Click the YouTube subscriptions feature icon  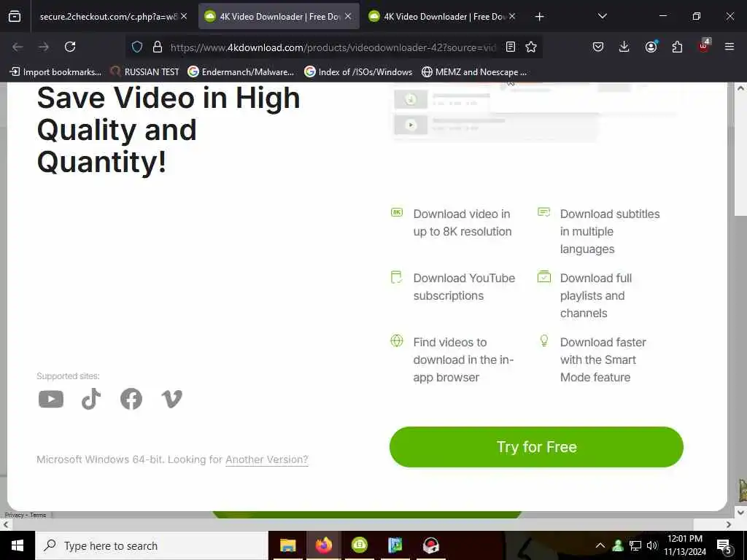tap(396, 277)
